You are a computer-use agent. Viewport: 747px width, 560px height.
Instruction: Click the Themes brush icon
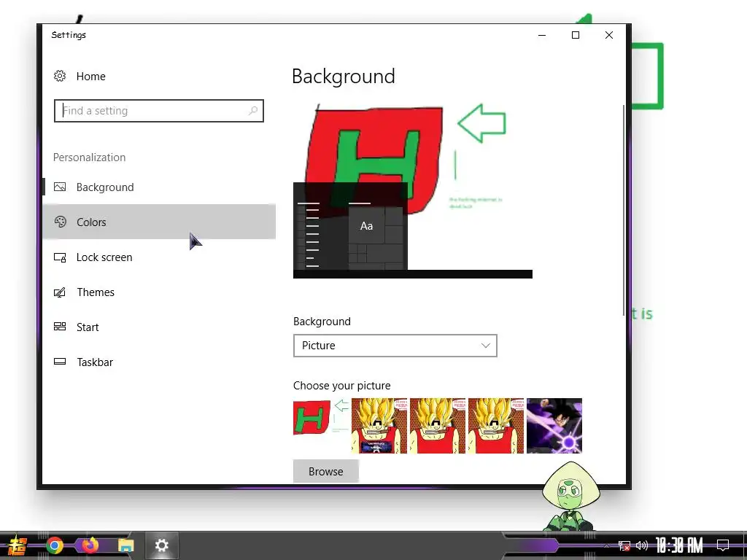pos(60,292)
